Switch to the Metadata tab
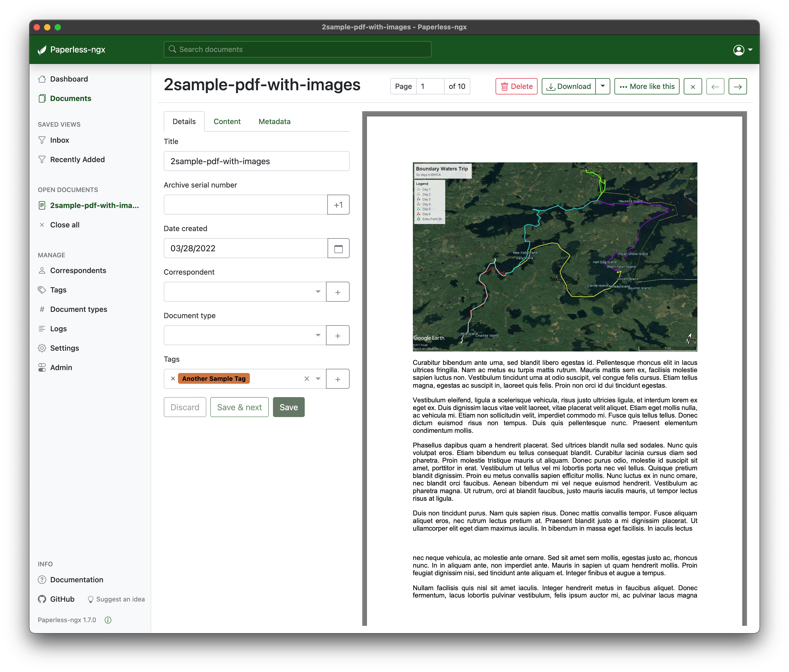The height and width of the screenshot is (672, 789). click(274, 121)
